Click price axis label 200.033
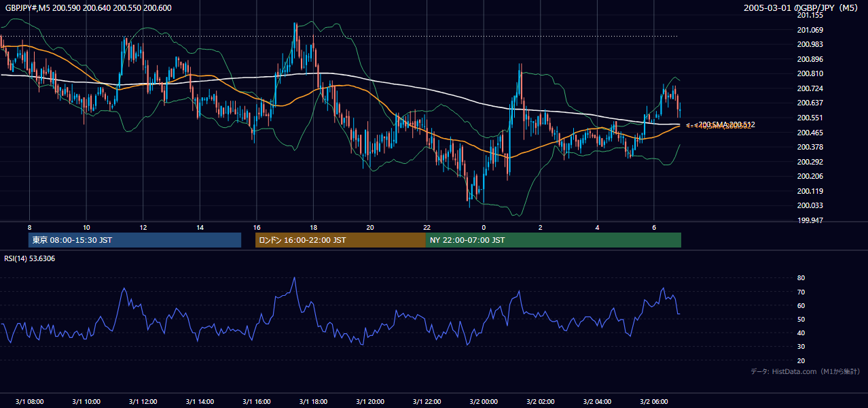The image size is (868, 408). tap(810, 205)
